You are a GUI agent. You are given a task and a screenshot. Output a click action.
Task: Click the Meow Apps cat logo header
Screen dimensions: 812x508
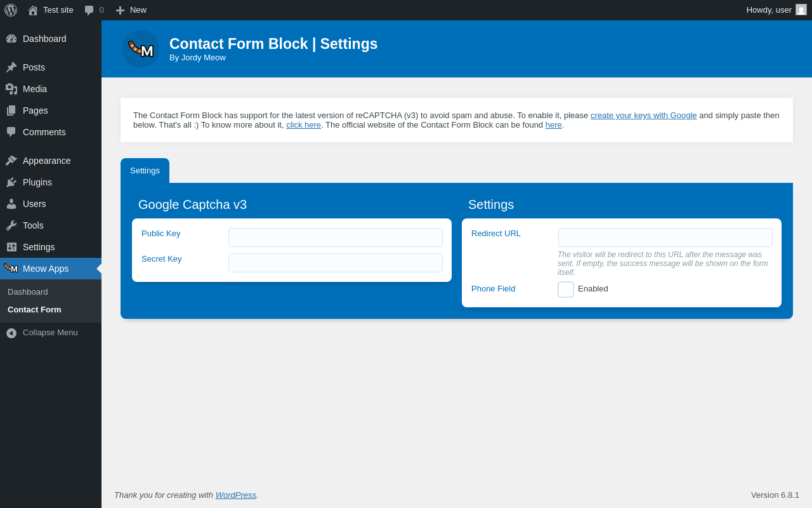(x=141, y=49)
